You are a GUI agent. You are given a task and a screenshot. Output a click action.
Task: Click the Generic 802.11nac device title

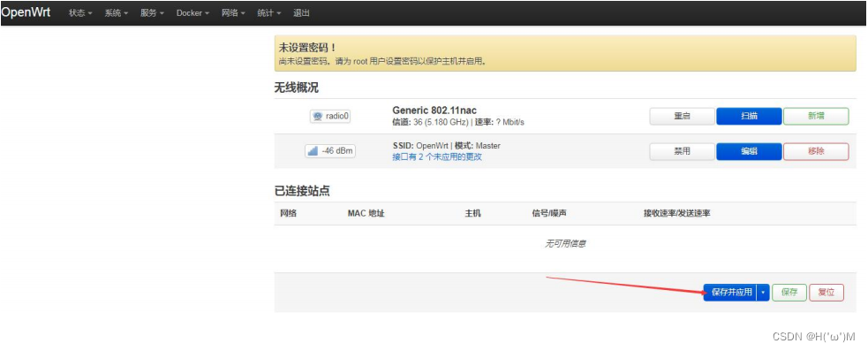[434, 110]
